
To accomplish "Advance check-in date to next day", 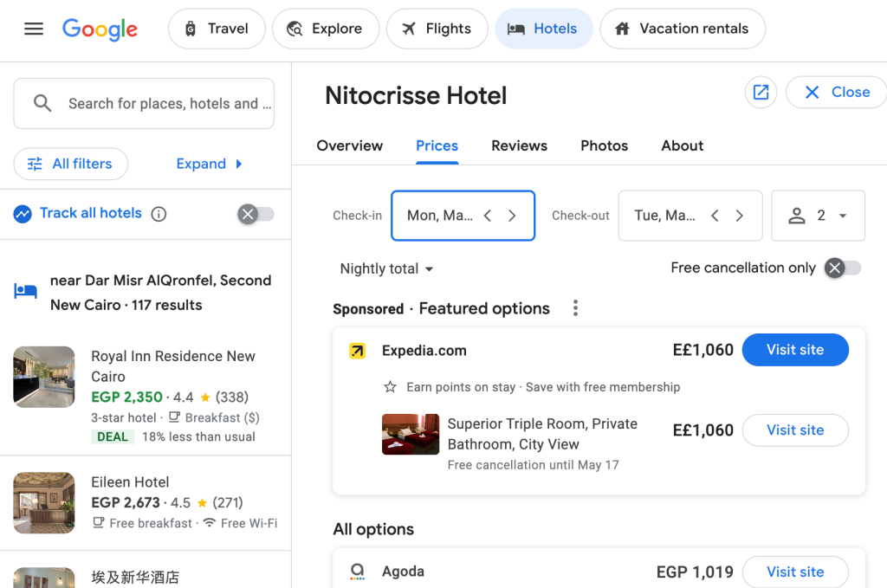I will pos(512,216).
